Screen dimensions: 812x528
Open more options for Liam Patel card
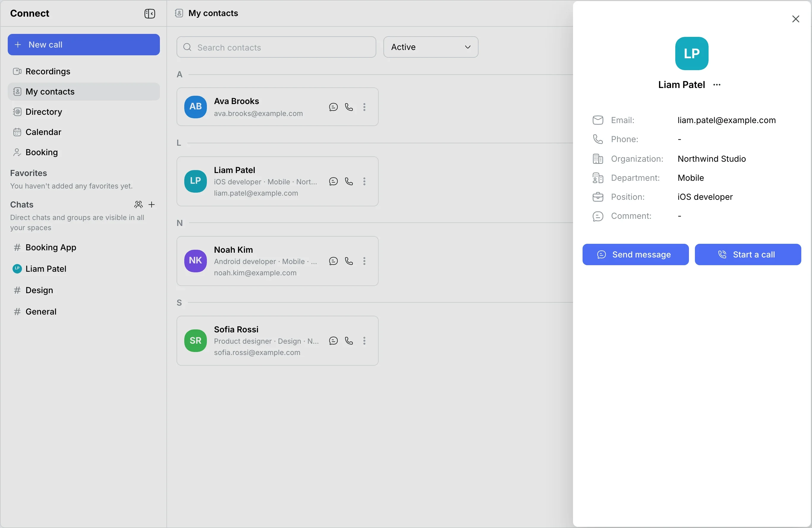click(364, 181)
